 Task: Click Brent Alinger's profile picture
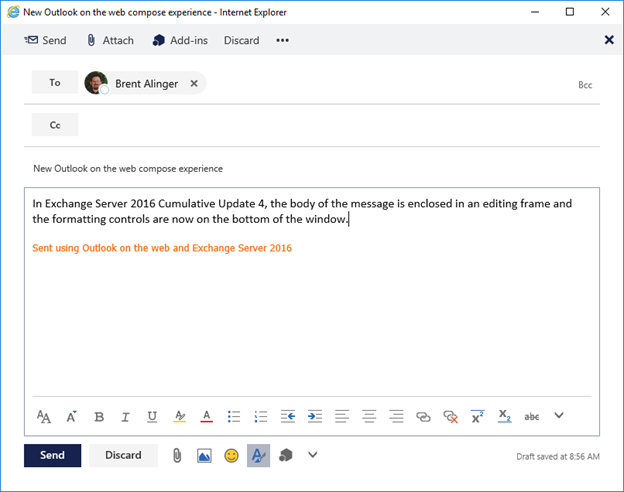point(96,83)
